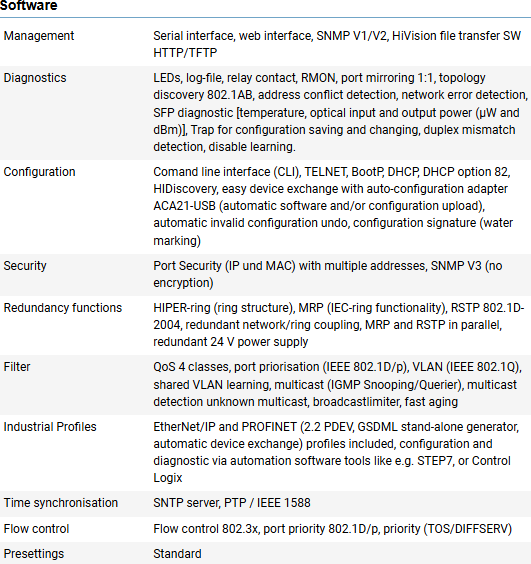Select the Management row label
This screenshot has height=564, width=531.
[39, 36]
